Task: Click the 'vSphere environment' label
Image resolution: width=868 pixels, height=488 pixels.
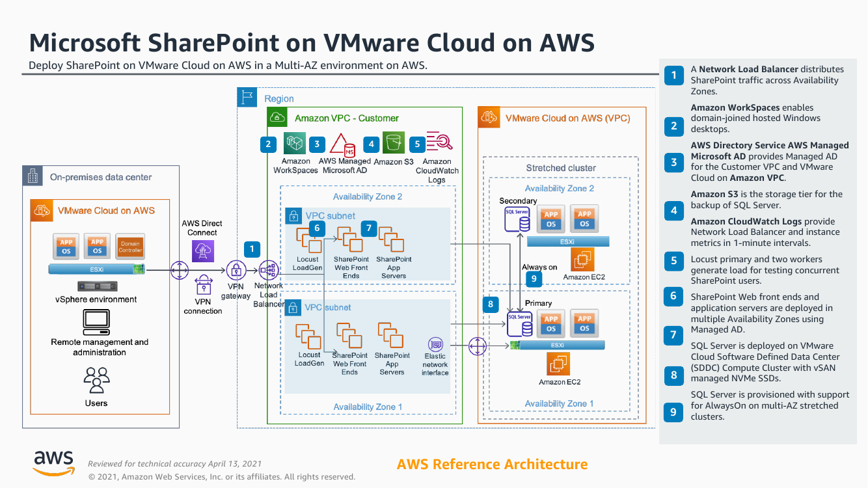Action: pos(96,299)
